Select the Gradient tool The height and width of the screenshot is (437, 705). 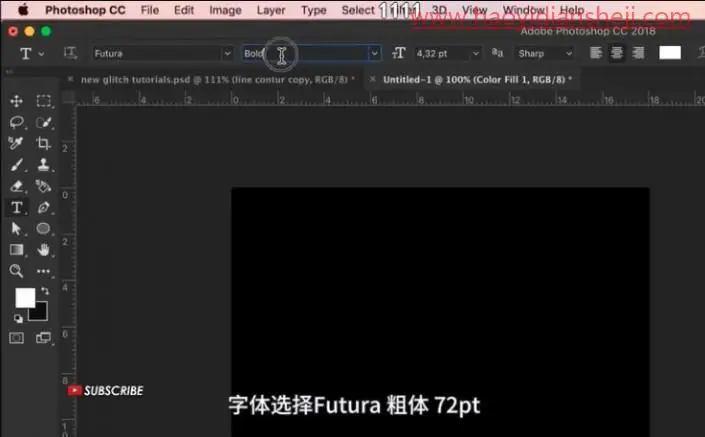click(17, 250)
